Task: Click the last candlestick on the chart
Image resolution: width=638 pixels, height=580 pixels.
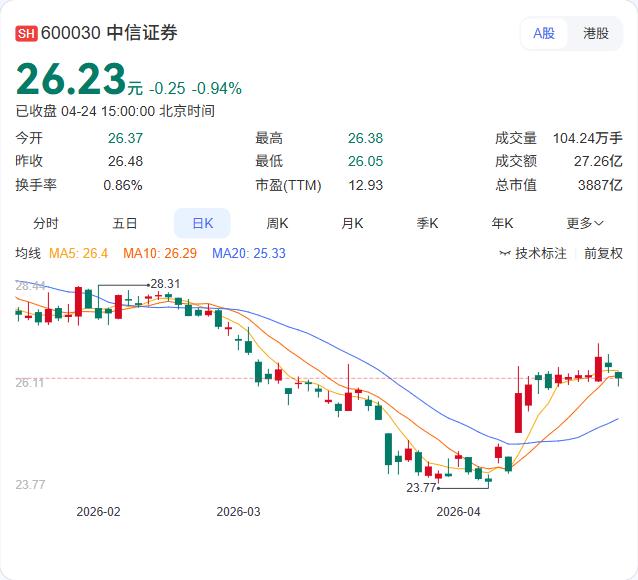Action: (x=618, y=377)
